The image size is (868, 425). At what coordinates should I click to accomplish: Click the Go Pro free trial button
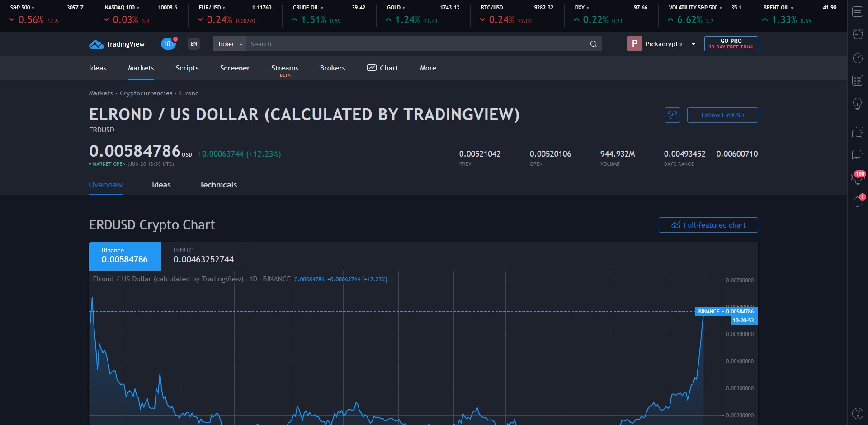pyautogui.click(x=731, y=44)
